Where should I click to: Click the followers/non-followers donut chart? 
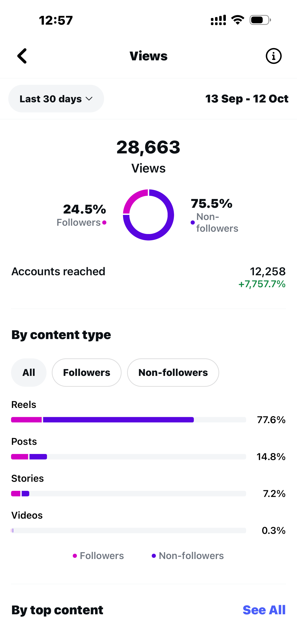(148, 215)
